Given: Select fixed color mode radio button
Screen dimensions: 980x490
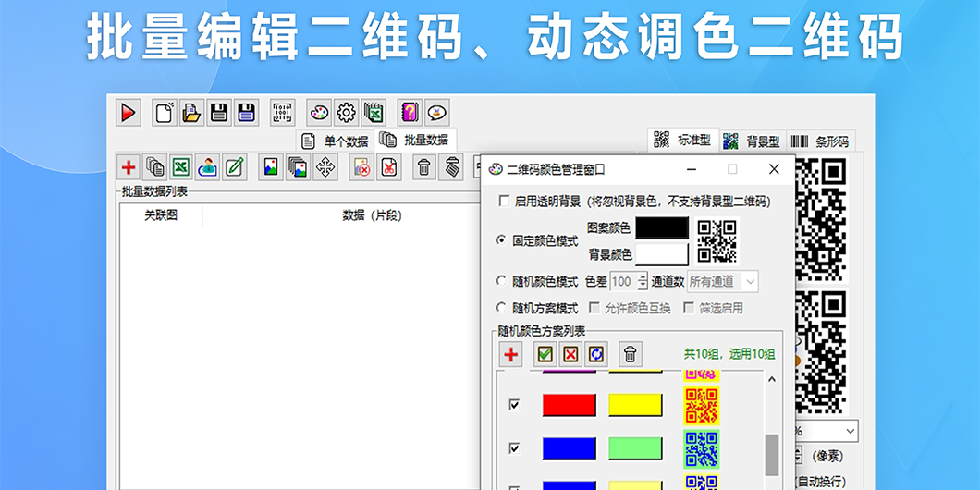Looking at the screenshot, I should [501, 240].
